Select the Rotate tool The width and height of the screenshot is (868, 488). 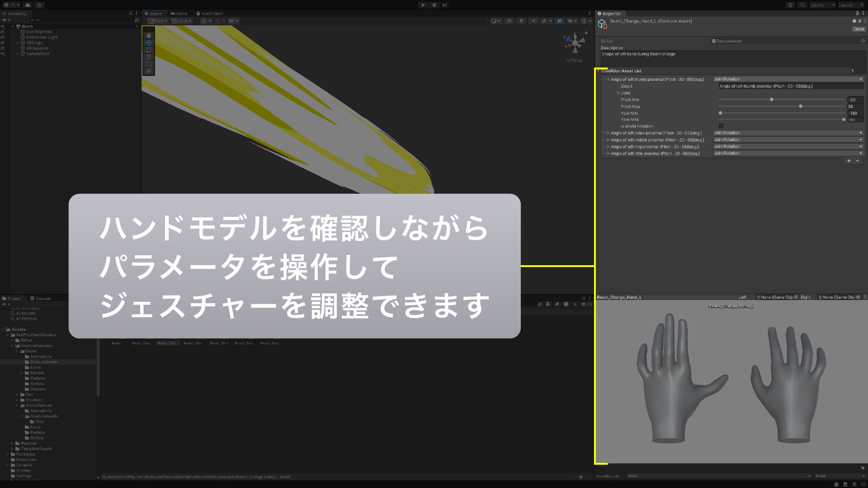tap(148, 50)
